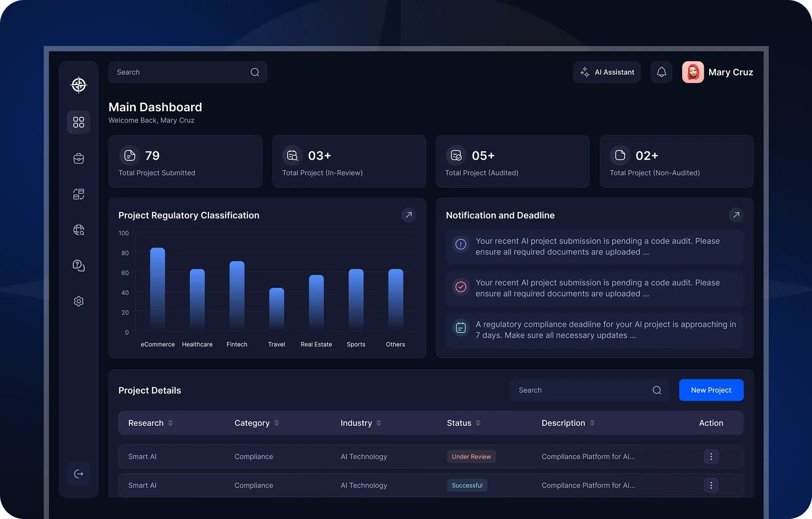Click the briefcase icon in sidebar

coord(79,159)
